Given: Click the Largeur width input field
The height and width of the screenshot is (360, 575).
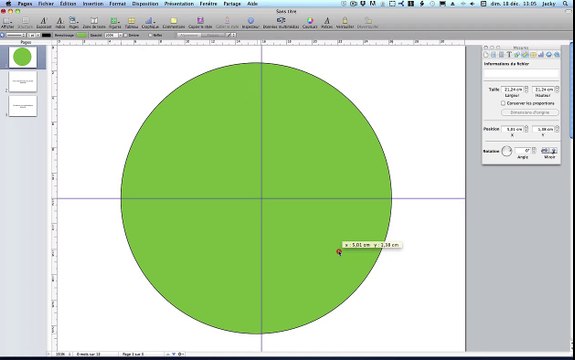Looking at the screenshot, I should [513, 89].
